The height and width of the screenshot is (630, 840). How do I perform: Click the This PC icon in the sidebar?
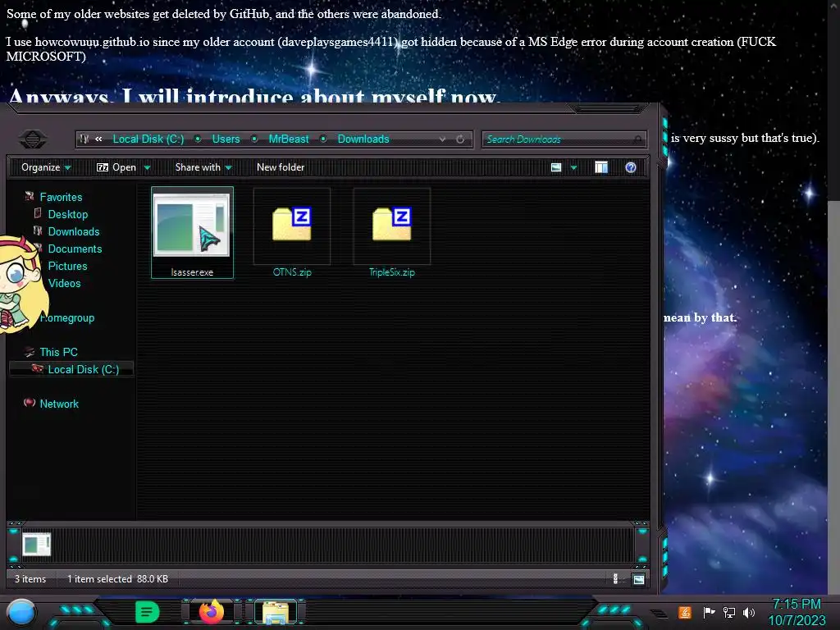[30, 352]
